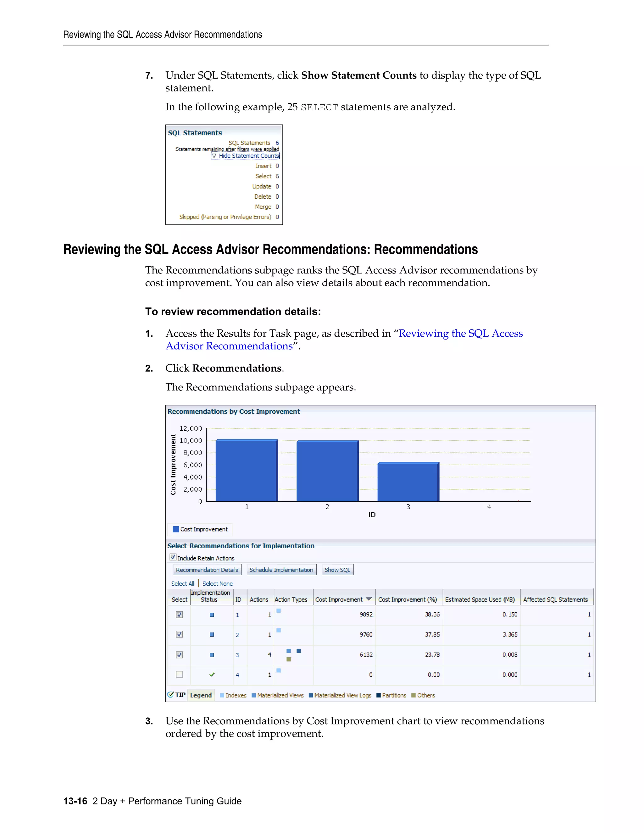Check the select box for recommendation 4
The width and height of the screenshot is (644, 833).
click(179, 674)
